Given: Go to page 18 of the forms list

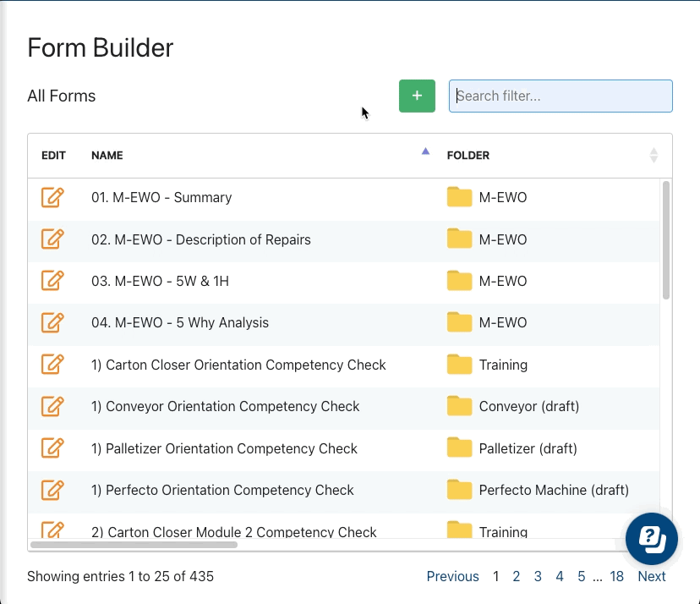Looking at the screenshot, I should click(616, 576).
